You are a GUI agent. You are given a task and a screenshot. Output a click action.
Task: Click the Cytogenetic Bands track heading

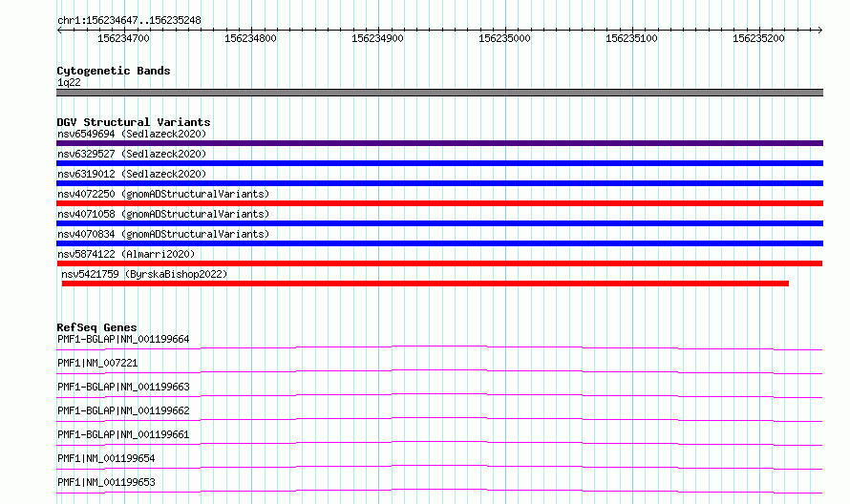114,71
